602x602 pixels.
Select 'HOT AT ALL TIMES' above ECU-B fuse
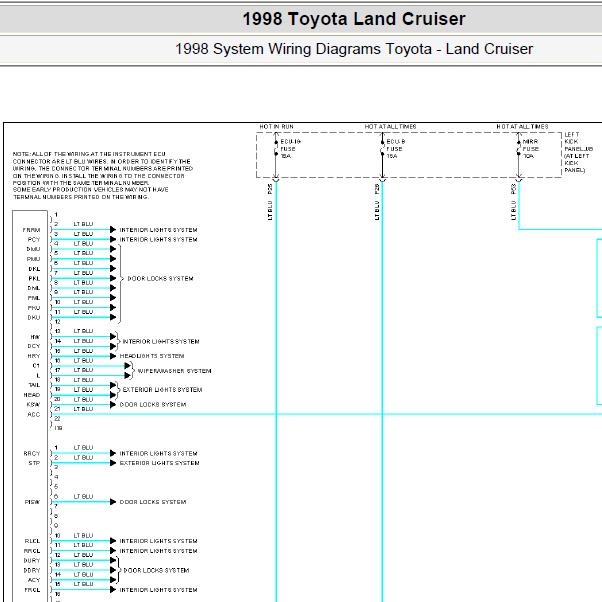click(390, 126)
